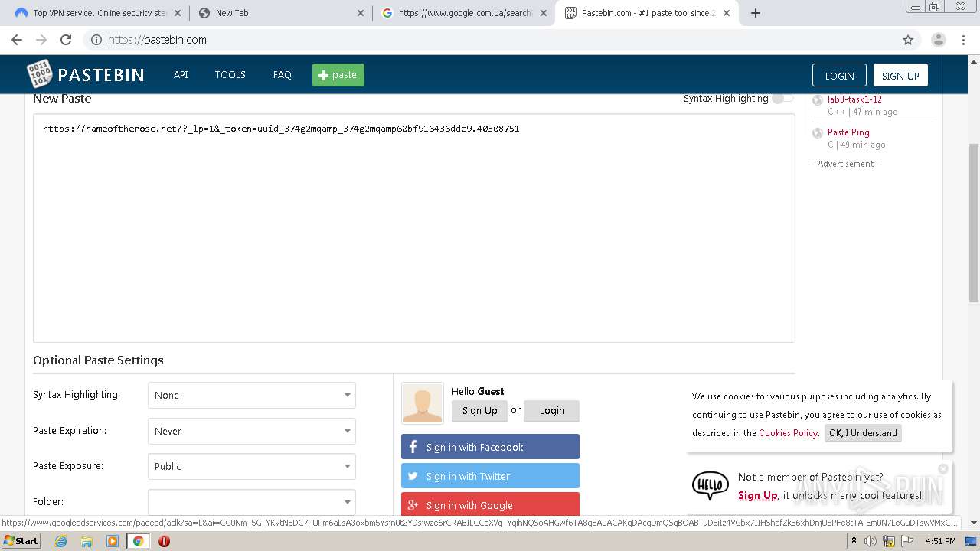Open a new browser tab with plus
The image size is (980, 551).
tap(756, 13)
